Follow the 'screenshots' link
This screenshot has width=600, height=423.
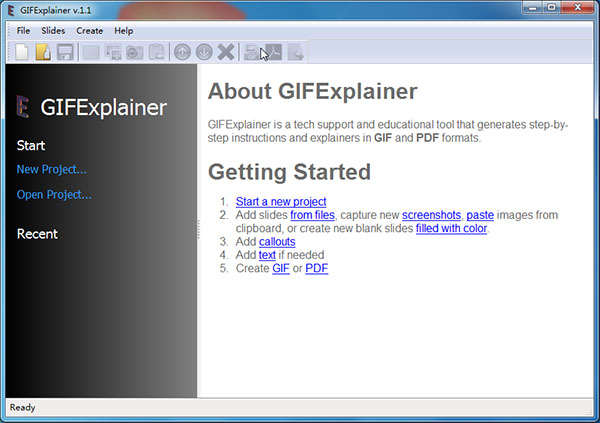(431, 215)
